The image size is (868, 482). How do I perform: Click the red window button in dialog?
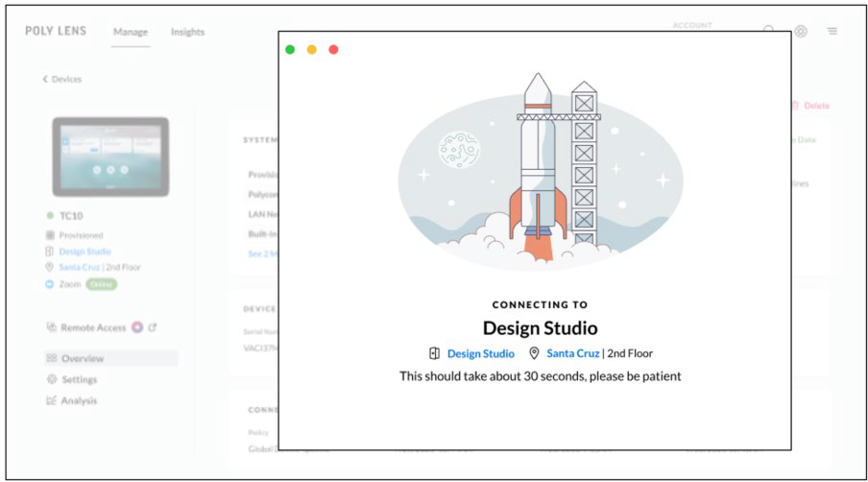tap(333, 50)
